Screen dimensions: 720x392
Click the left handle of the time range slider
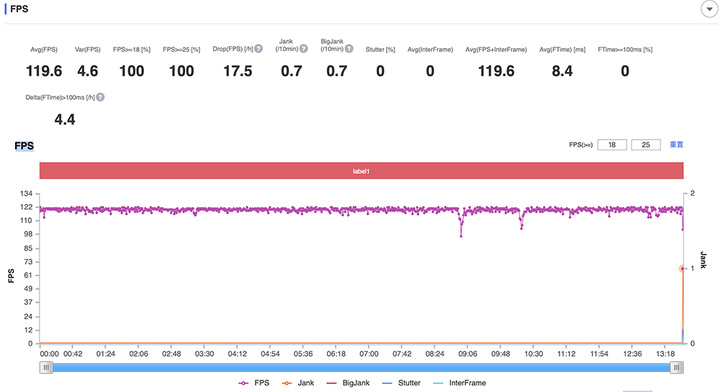(x=46, y=367)
